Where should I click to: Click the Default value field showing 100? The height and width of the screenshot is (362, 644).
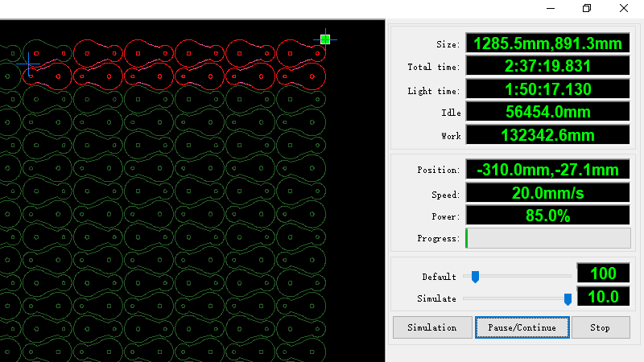[603, 274]
